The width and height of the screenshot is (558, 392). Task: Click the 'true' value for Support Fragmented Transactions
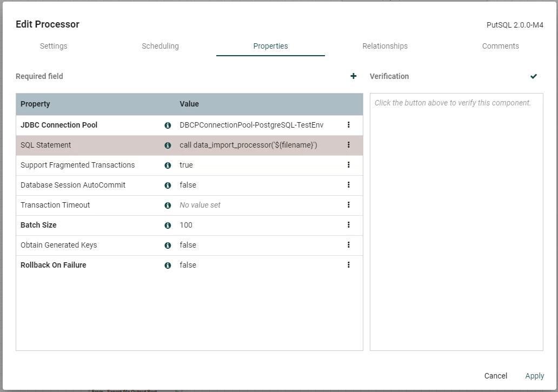click(x=186, y=165)
